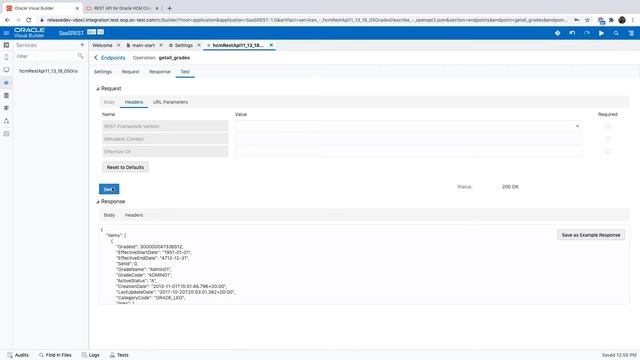The width and height of the screenshot is (640, 360).
Task: Open the hamburger navigation menu icon
Action: click(x=6, y=33)
